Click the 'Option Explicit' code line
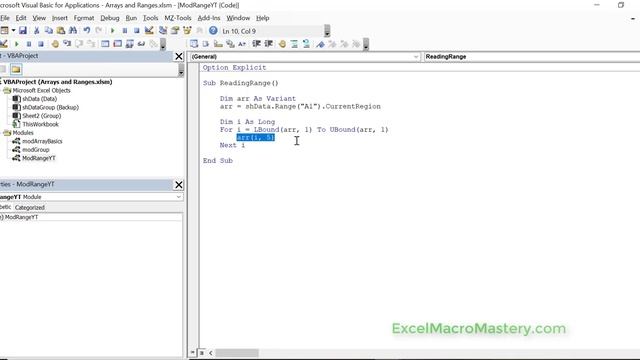The width and height of the screenshot is (640, 360). pyautogui.click(x=234, y=67)
